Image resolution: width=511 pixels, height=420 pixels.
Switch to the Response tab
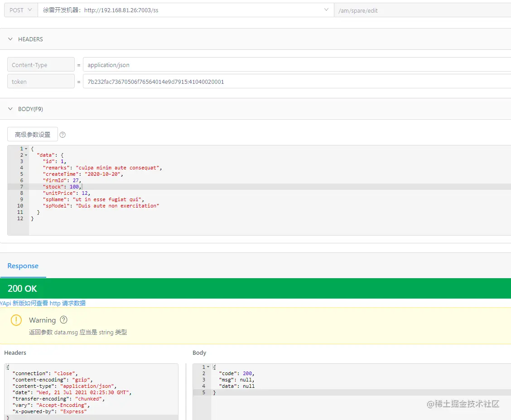coord(23,266)
